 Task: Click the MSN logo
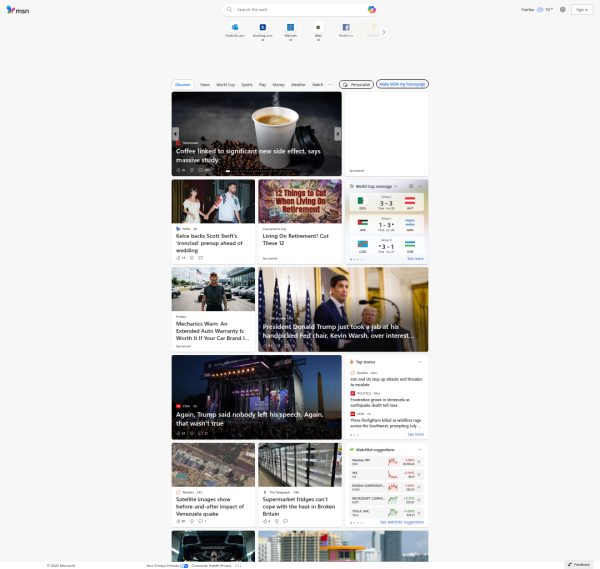(18, 10)
